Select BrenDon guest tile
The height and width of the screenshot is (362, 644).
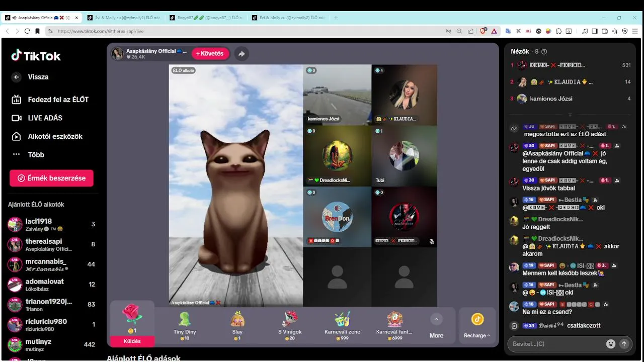pos(337,217)
